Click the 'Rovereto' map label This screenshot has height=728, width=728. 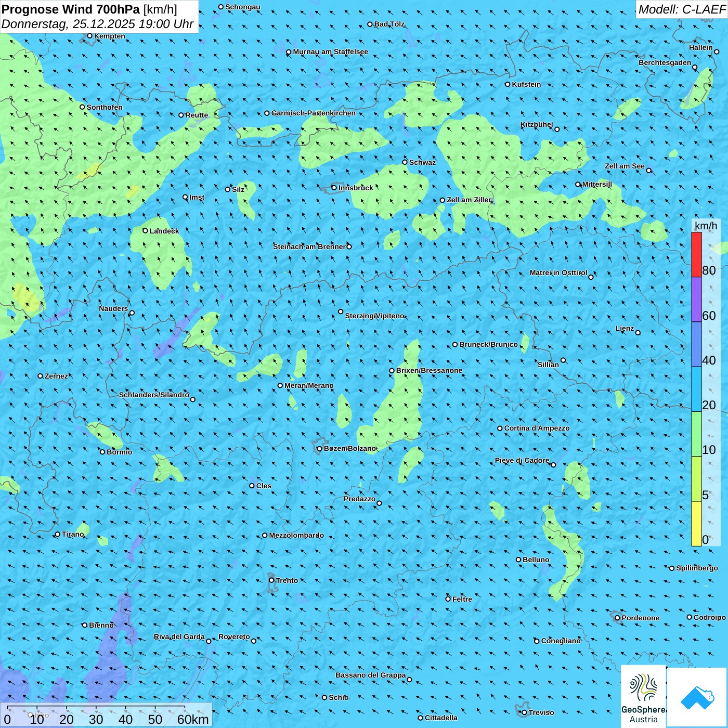(234, 636)
